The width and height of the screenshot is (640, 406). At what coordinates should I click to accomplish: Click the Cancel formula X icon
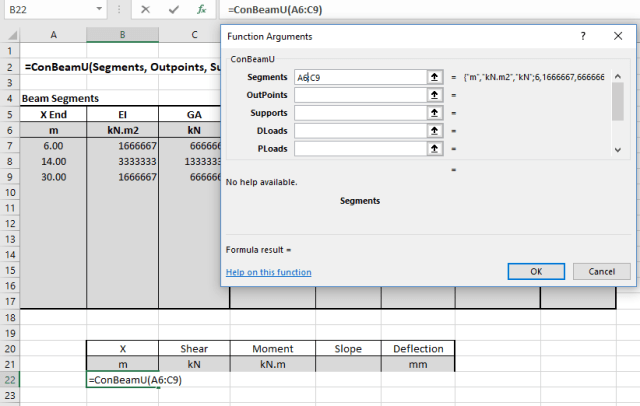[146, 10]
